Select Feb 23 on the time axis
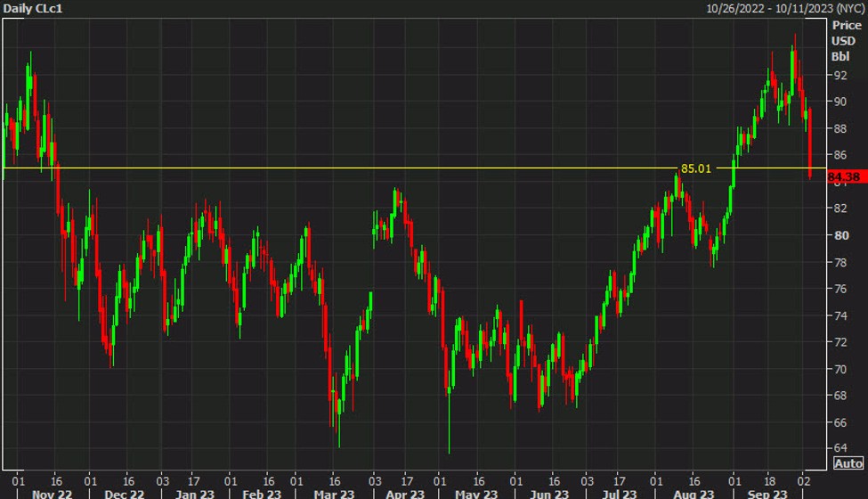 (262, 493)
